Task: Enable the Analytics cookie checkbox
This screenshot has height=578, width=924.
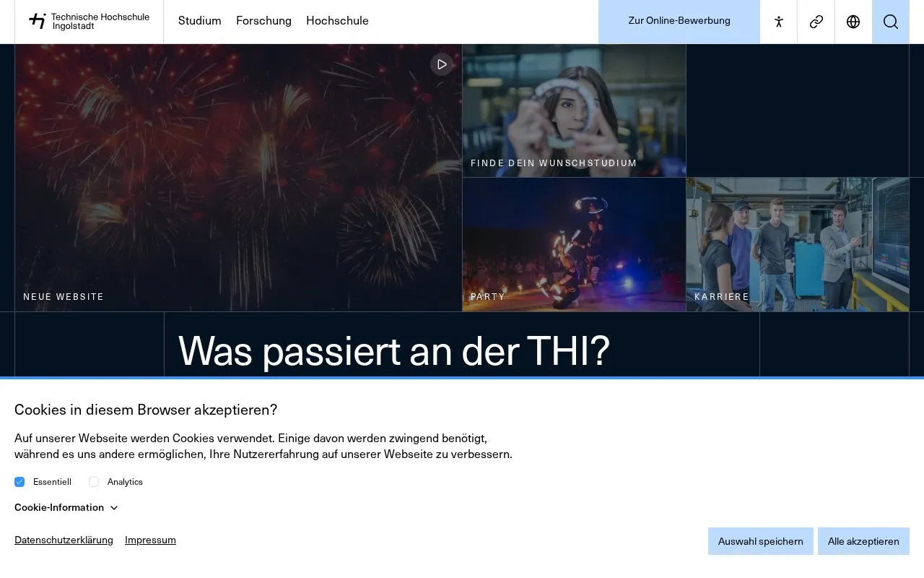Action: point(94,482)
